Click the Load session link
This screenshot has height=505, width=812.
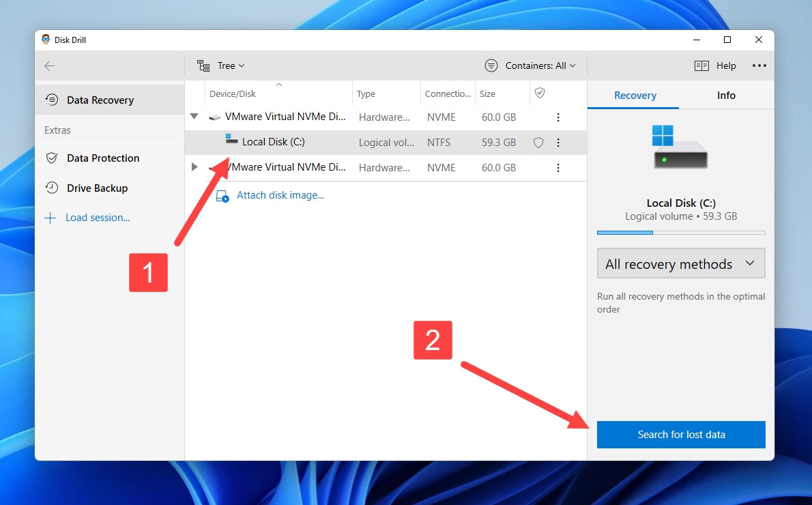98,218
